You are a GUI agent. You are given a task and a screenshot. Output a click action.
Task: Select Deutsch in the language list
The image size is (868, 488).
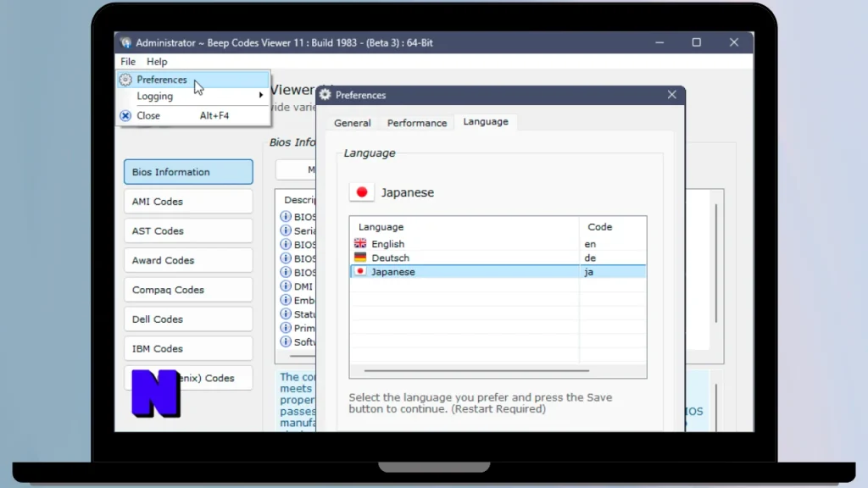click(x=498, y=258)
